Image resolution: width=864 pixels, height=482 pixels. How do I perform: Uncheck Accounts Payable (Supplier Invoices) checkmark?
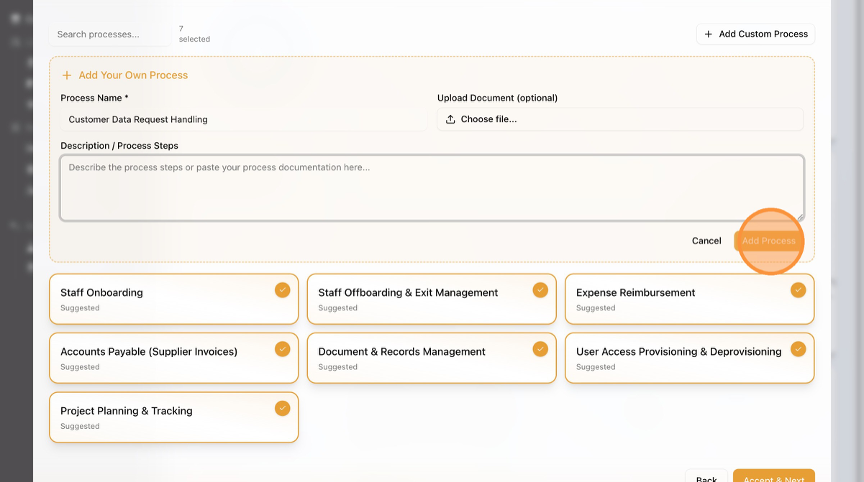[x=282, y=349]
